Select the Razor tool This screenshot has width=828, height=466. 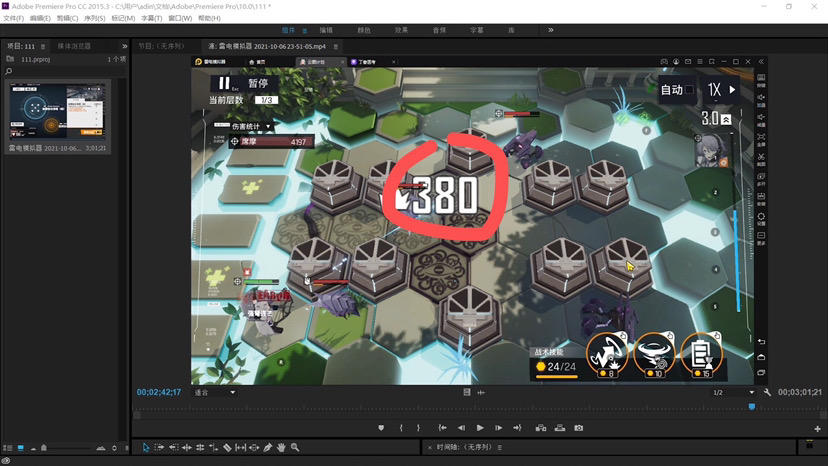pyautogui.click(x=227, y=448)
